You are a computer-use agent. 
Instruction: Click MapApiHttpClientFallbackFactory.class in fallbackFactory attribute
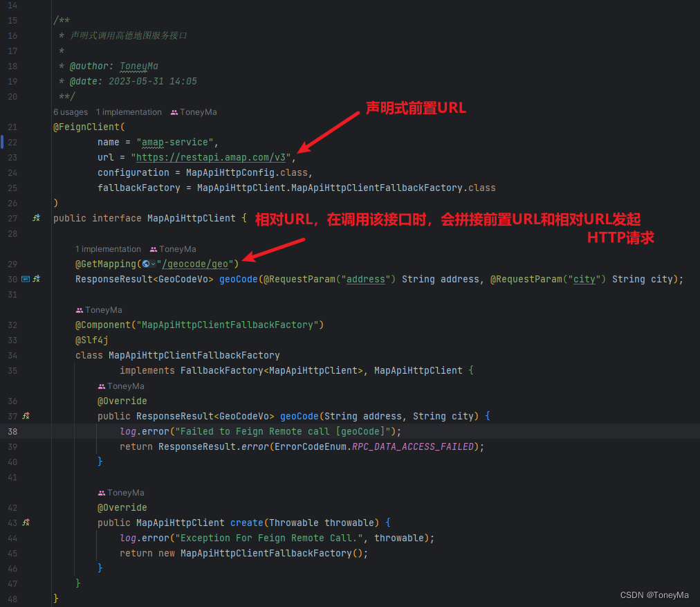coord(393,188)
